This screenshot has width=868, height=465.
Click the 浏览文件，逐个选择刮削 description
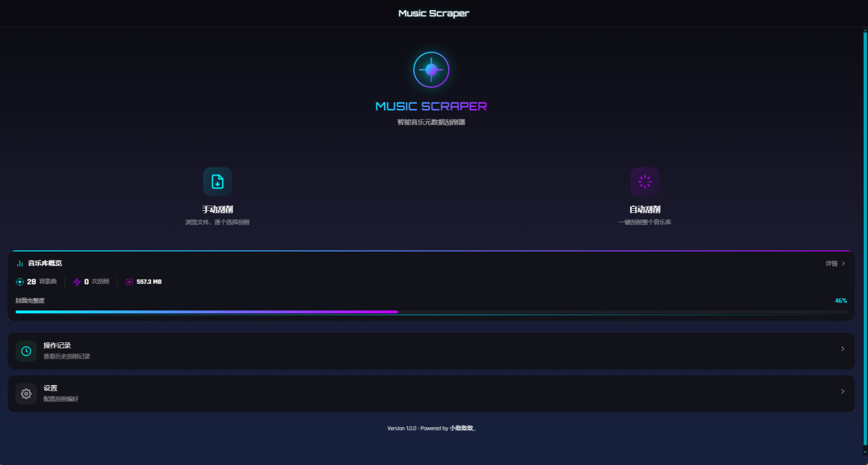coord(218,222)
